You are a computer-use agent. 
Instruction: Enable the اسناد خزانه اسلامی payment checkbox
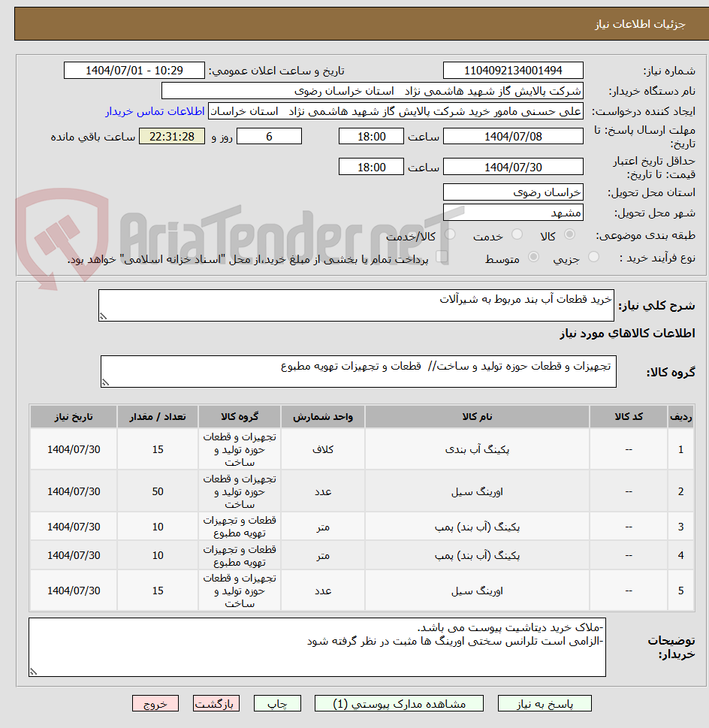click(x=442, y=257)
